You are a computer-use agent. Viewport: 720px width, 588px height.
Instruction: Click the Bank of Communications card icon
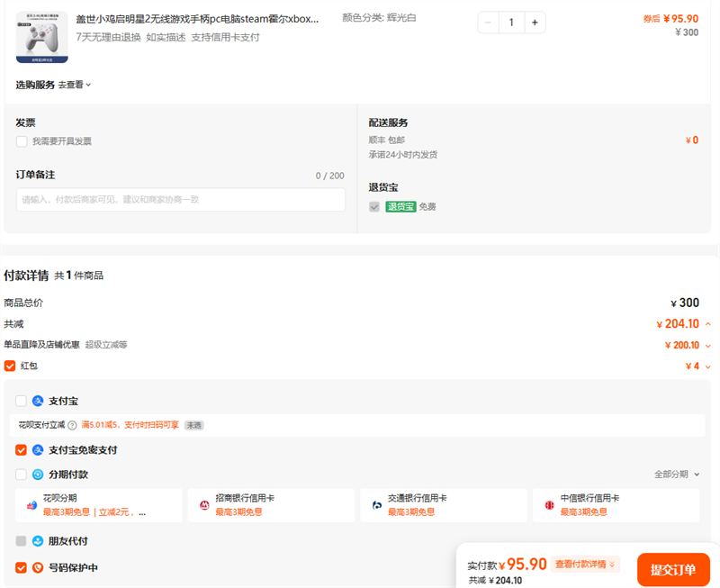point(377,505)
